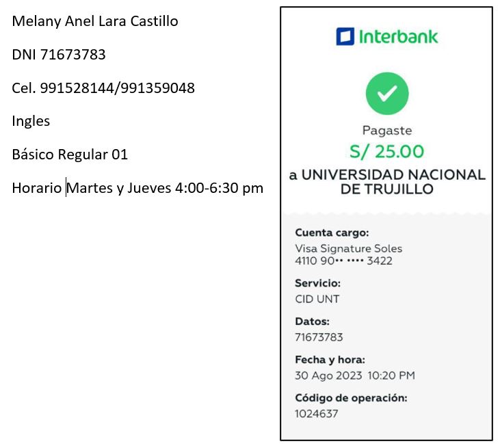Click the Horario Martes y Jueves line
The image size is (500, 448).
[x=137, y=188]
